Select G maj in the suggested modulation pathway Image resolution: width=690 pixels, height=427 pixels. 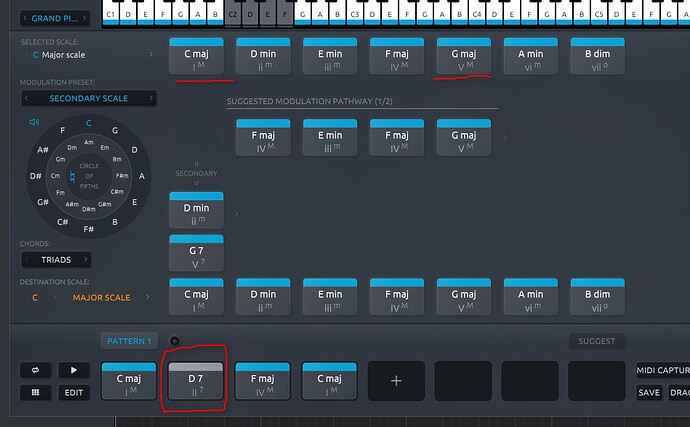[x=464, y=138]
